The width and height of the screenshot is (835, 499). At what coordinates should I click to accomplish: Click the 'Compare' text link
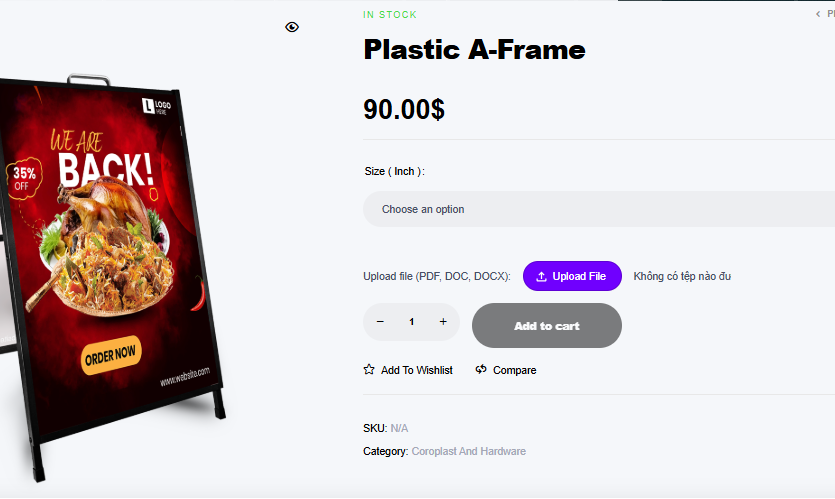pyautogui.click(x=514, y=370)
